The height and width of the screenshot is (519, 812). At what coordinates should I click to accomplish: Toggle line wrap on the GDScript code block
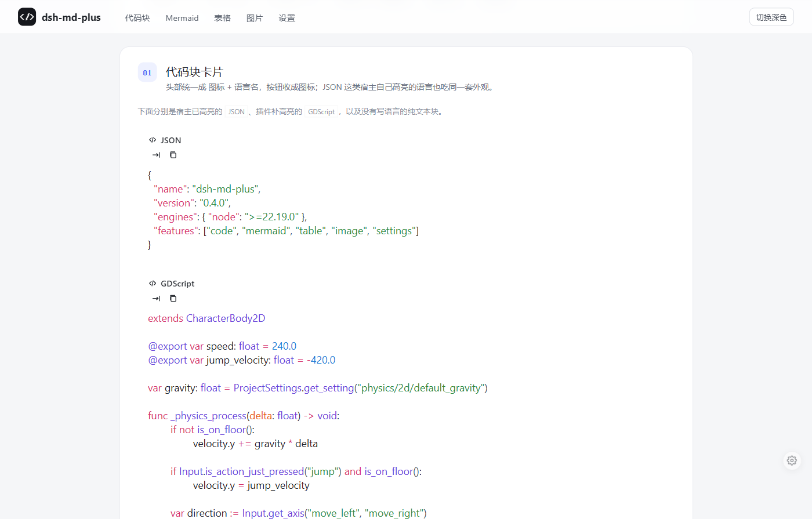pos(157,299)
